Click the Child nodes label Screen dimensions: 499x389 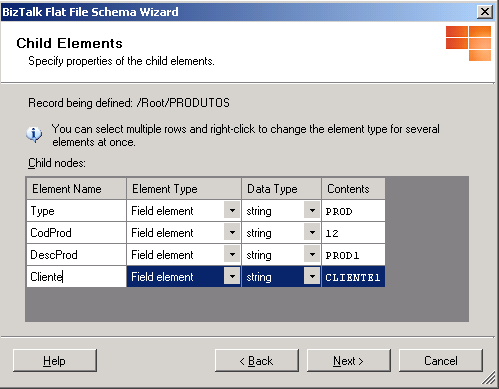(57, 163)
